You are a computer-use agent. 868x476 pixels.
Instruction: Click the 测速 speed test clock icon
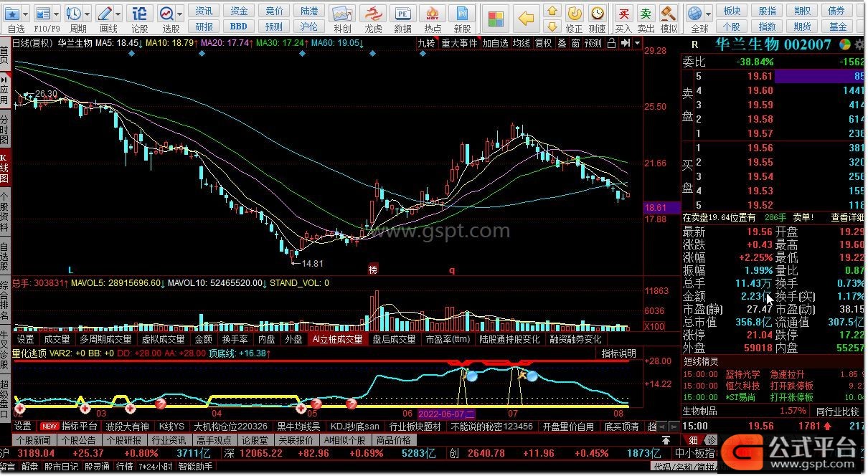(597, 14)
